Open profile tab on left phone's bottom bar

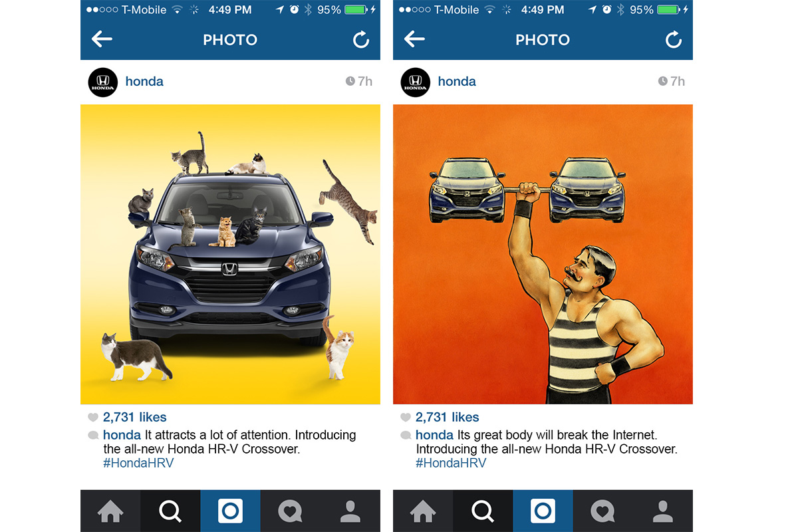(x=350, y=511)
